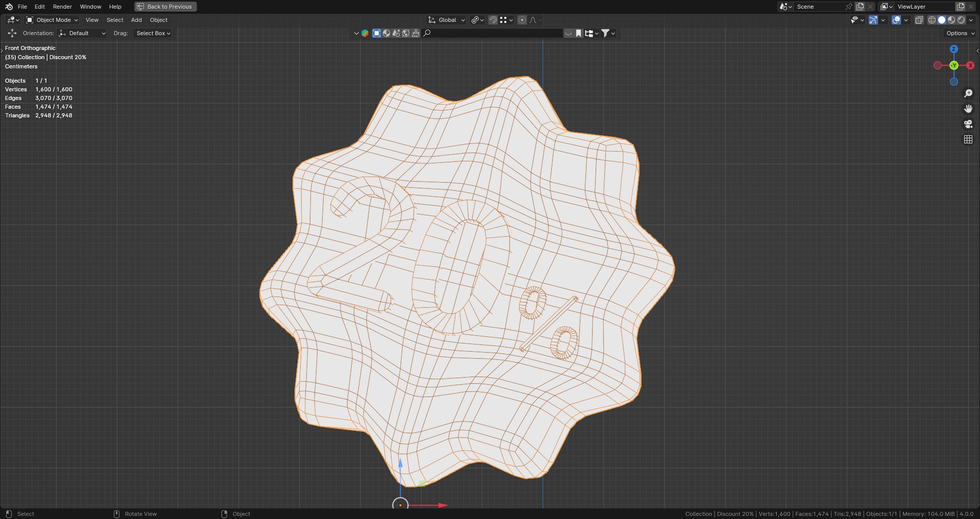Open the Drag Select Box dropdown
This screenshot has width=980, height=519.
[152, 33]
